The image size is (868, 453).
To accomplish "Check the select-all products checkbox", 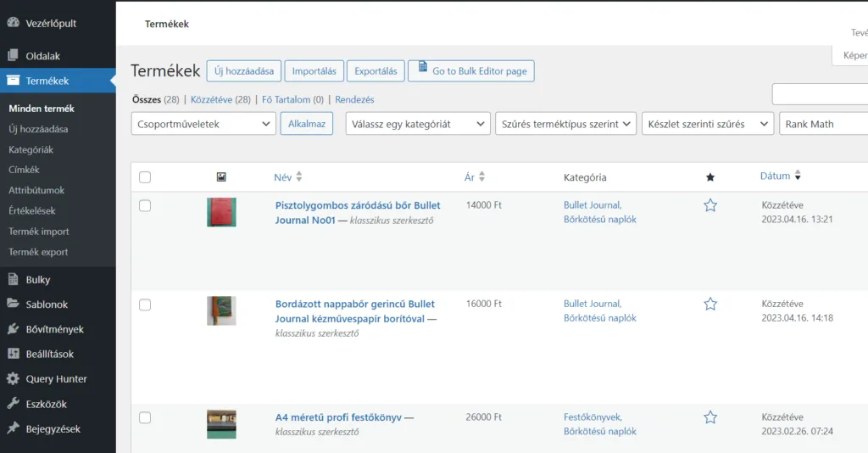I will 145,177.
